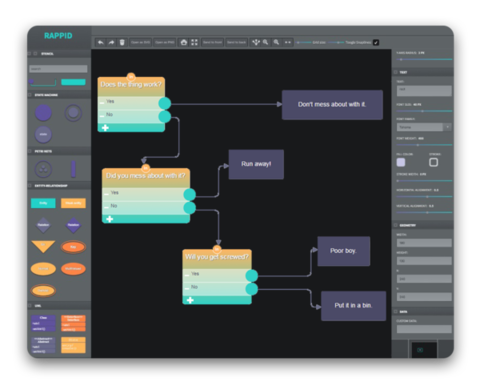480x386 pixels.
Task: Undo the last diagram change
Action: [100, 42]
